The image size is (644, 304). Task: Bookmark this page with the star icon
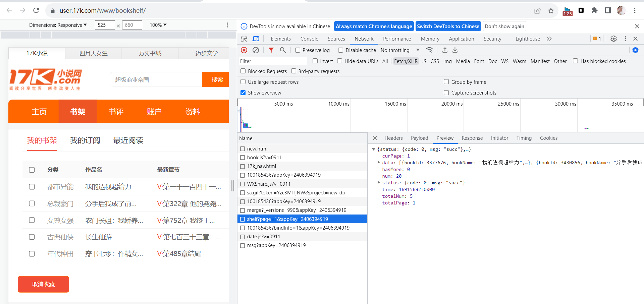(551, 11)
